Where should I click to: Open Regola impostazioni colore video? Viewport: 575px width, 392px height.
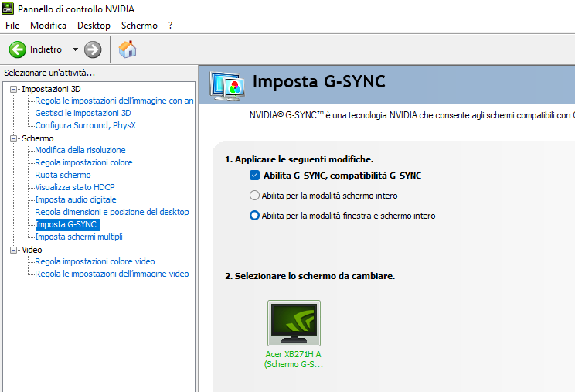click(95, 261)
